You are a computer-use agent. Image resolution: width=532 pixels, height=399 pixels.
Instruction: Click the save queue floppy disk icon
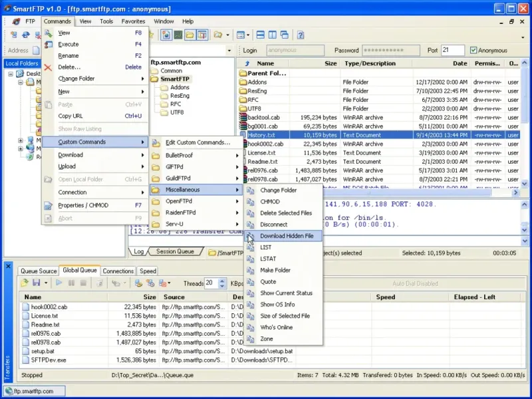36,283
